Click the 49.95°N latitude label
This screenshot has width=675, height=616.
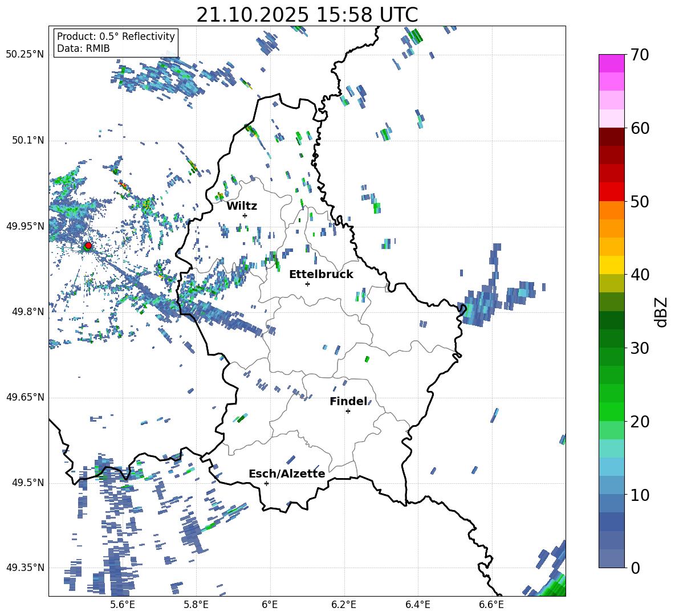click(25, 226)
